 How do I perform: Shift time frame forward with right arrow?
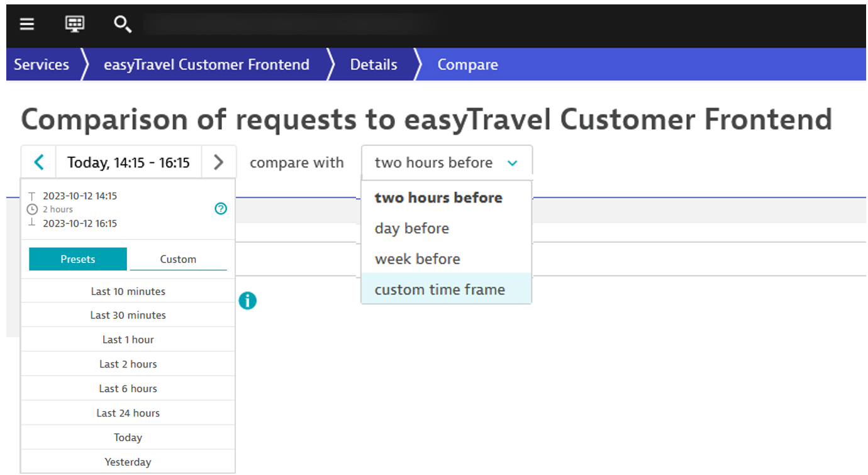[x=218, y=162]
